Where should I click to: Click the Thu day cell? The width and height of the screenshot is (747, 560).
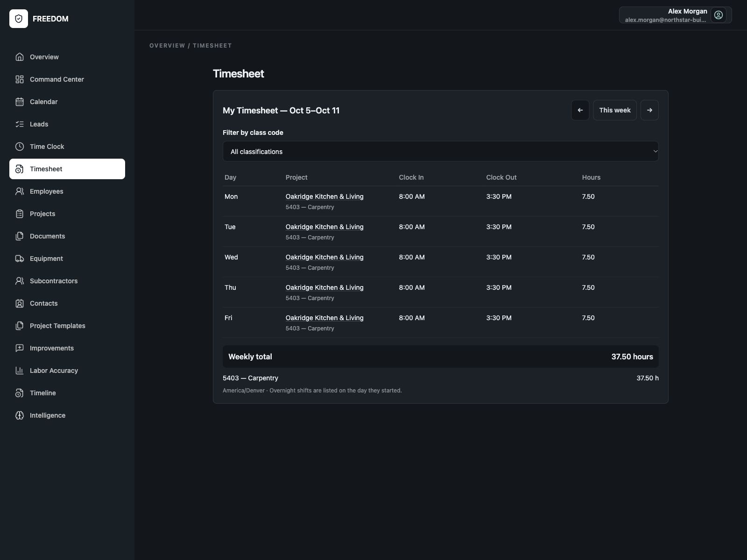(x=230, y=287)
